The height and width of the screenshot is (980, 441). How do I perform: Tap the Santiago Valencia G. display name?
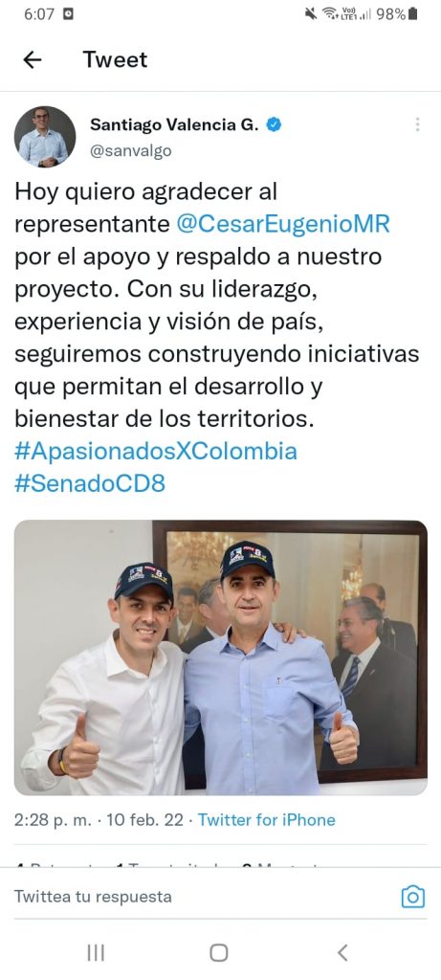click(x=174, y=125)
